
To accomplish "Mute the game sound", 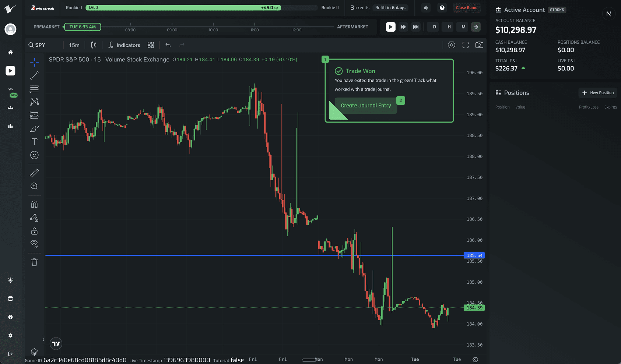I will tap(426, 8).
